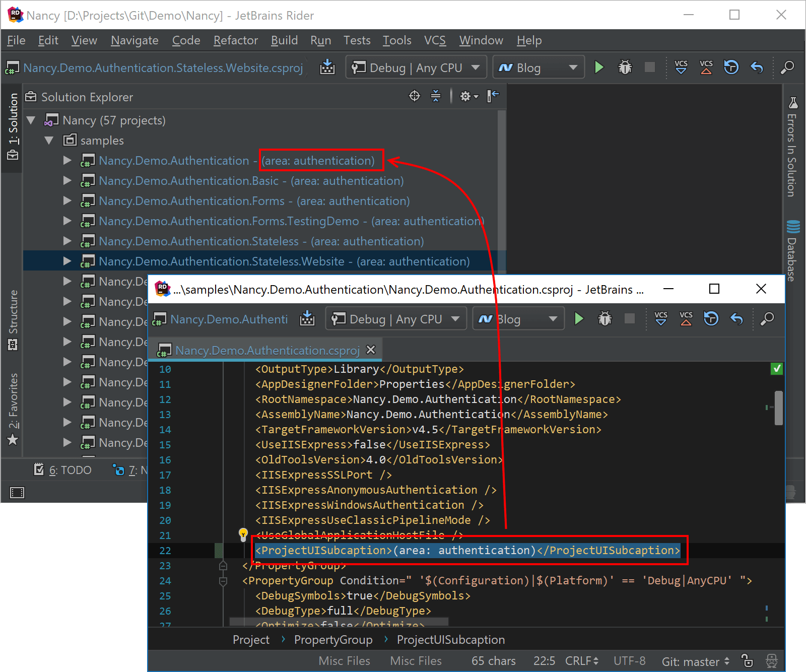Click history icon in csproj editor window toolbar
The width and height of the screenshot is (806, 672).
[711, 318]
